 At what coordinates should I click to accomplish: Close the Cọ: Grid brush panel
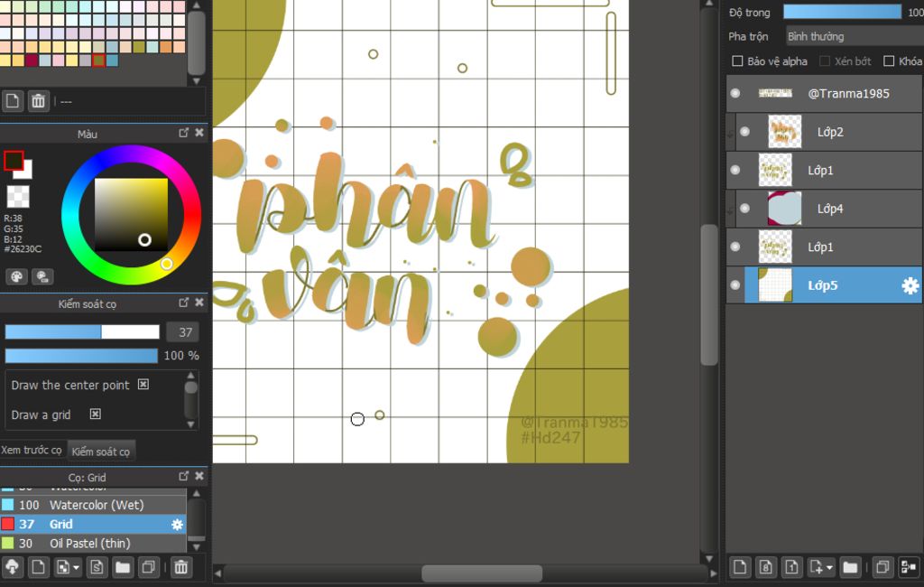[199, 476]
